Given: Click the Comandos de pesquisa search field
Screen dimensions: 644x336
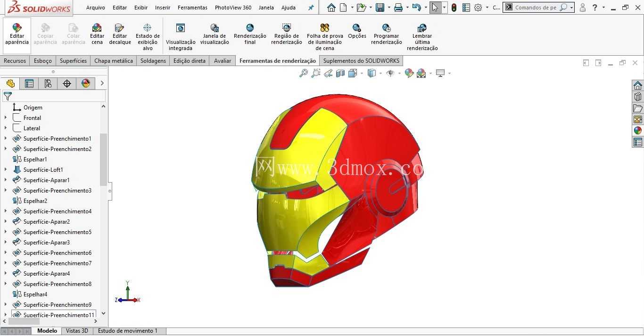Looking at the screenshot, I should [x=538, y=8].
